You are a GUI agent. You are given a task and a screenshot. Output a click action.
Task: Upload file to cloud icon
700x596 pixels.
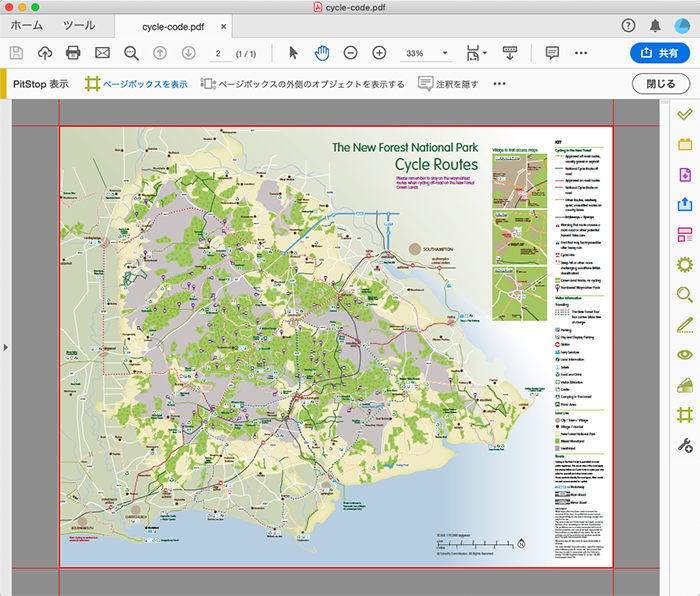pyautogui.click(x=45, y=53)
